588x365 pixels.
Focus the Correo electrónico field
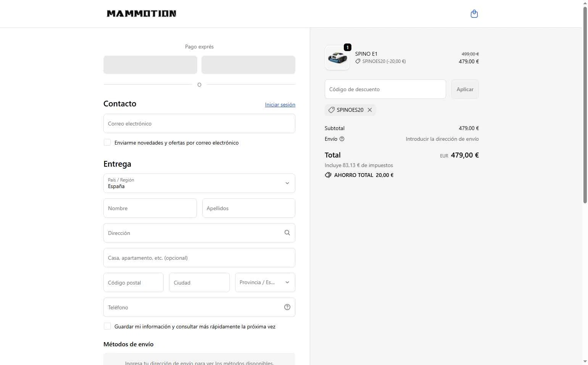199,124
